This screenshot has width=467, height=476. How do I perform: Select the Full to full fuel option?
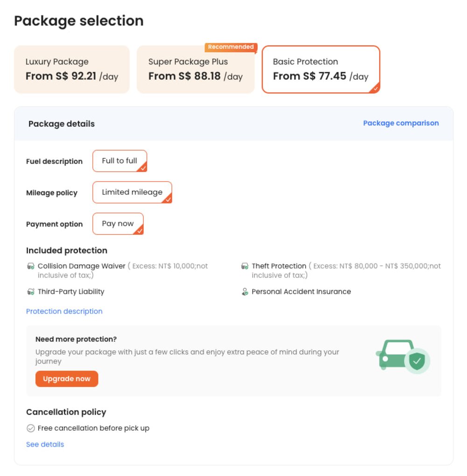[x=120, y=161]
